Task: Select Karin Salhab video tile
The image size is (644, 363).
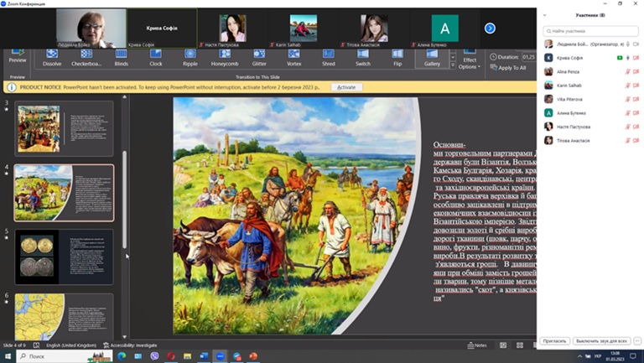Action: (x=304, y=28)
